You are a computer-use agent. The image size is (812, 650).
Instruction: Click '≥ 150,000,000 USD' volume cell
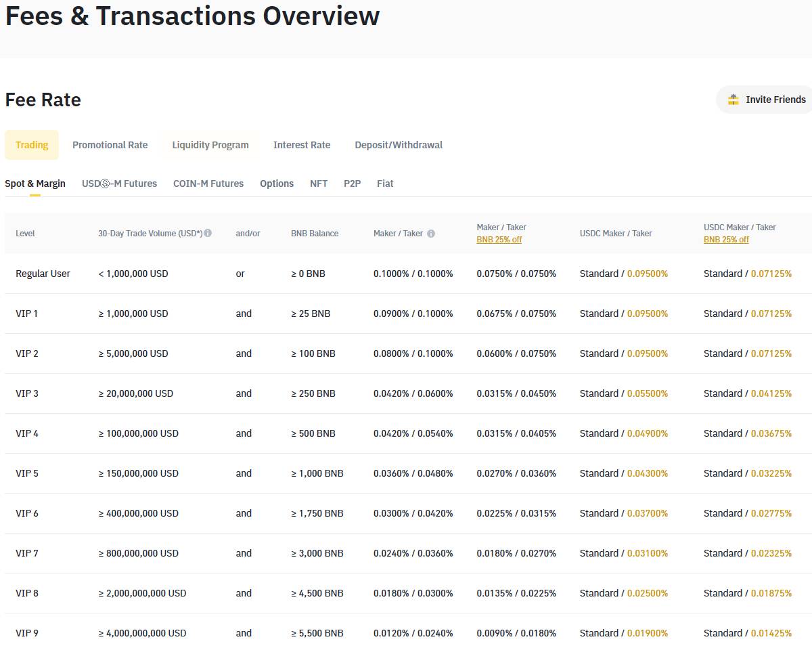tap(138, 473)
